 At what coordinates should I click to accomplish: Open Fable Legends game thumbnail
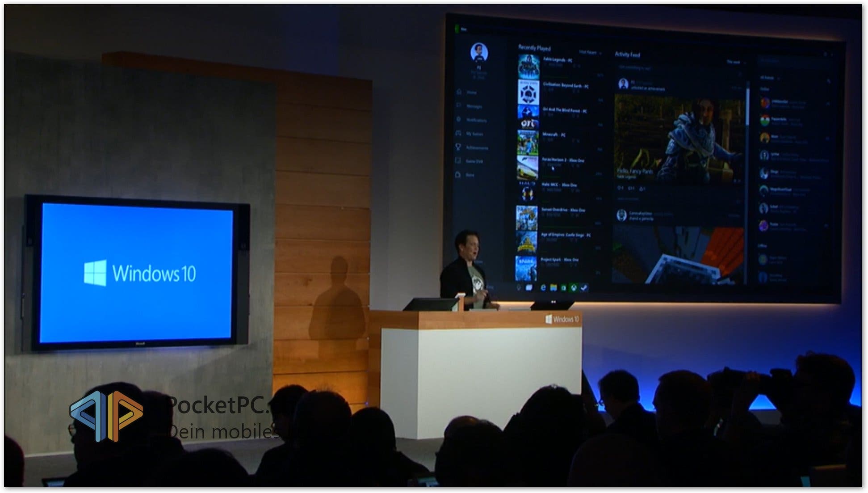coord(529,67)
